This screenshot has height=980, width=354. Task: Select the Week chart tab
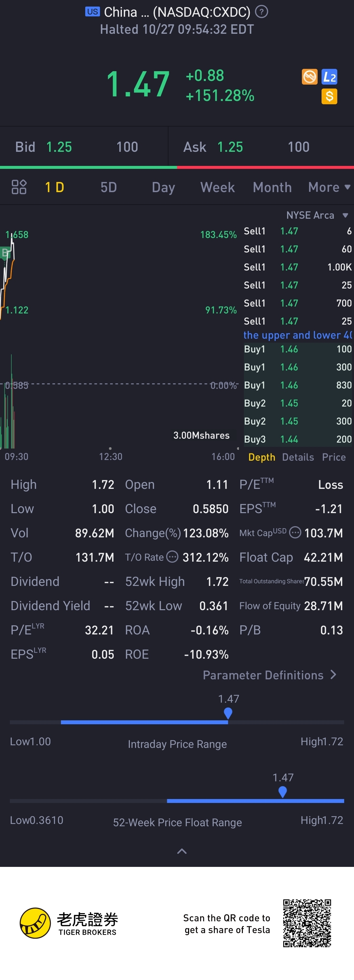[x=218, y=187]
